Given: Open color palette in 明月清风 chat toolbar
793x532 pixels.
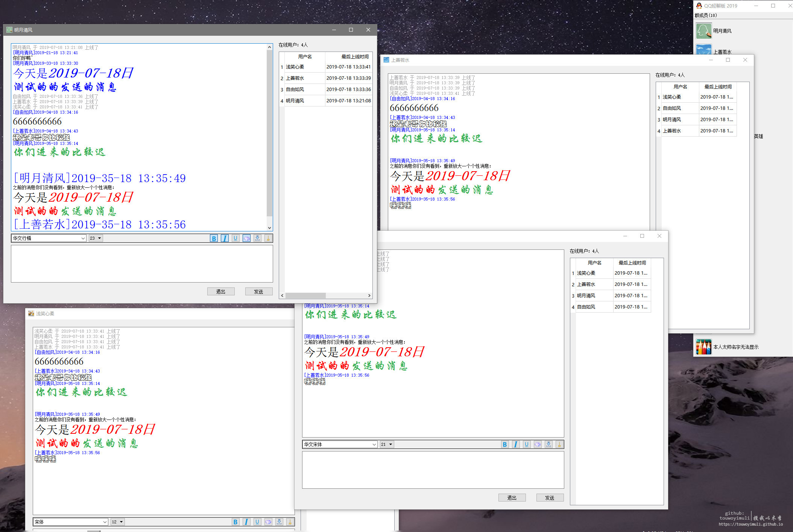Looking at the screenshot, I should click(x=246, y=238).
